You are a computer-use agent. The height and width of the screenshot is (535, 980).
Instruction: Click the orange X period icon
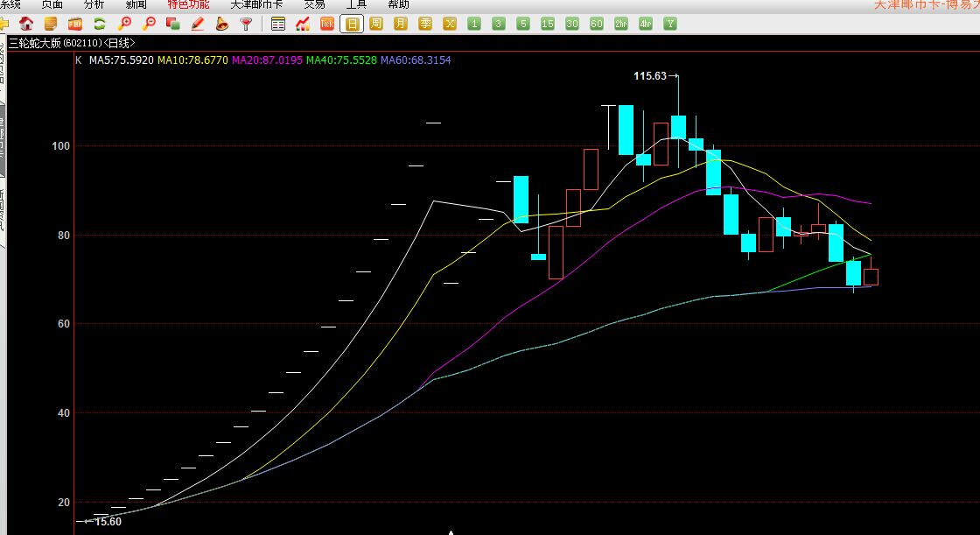[450, 24]
